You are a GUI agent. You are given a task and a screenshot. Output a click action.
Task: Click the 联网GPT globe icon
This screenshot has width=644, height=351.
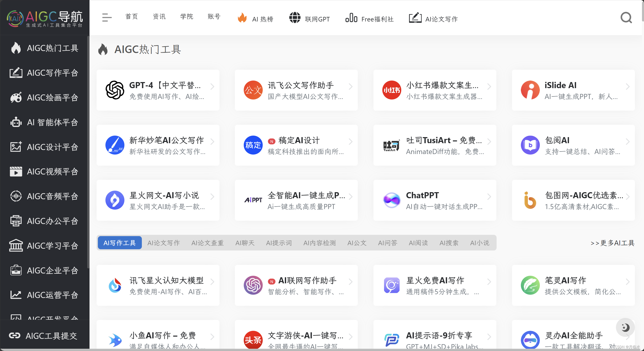[x=295, y=18]
